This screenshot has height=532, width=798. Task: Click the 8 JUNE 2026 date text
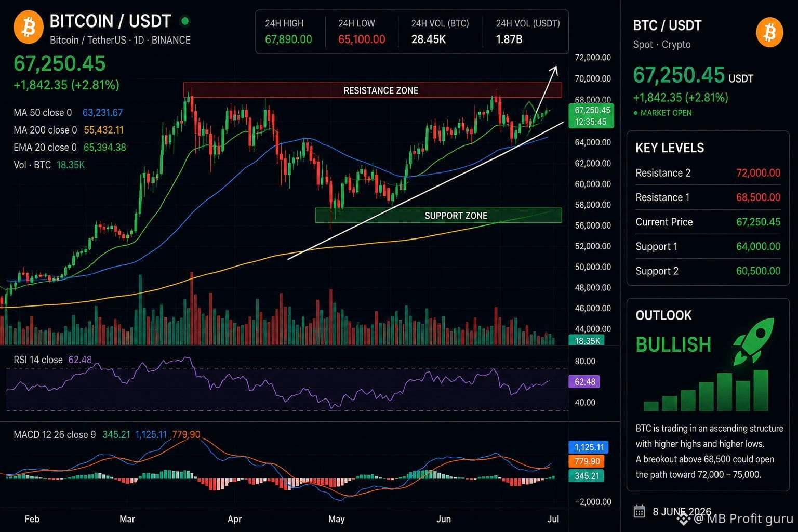pyautogui.click(x=682, y=512)
